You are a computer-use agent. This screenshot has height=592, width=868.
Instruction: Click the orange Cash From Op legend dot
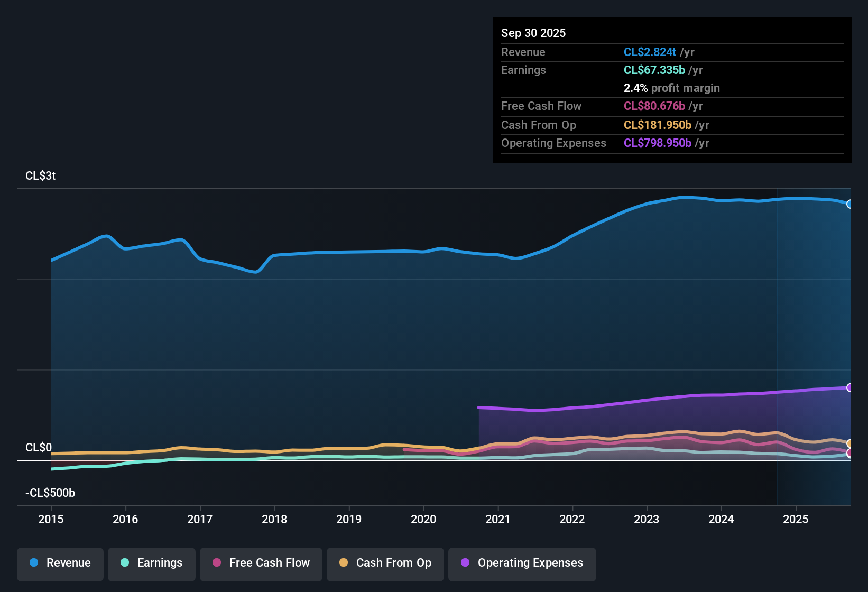344,563
